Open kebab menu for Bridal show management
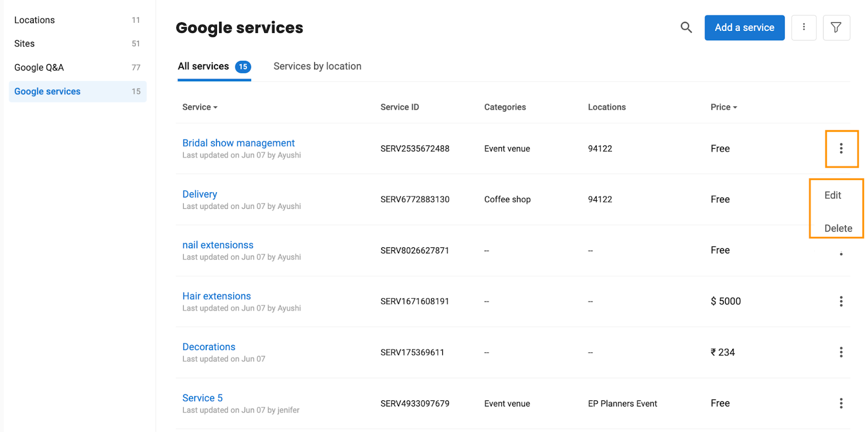The height and width of the screenshot is (432, 868). click(x=841, y=148)
